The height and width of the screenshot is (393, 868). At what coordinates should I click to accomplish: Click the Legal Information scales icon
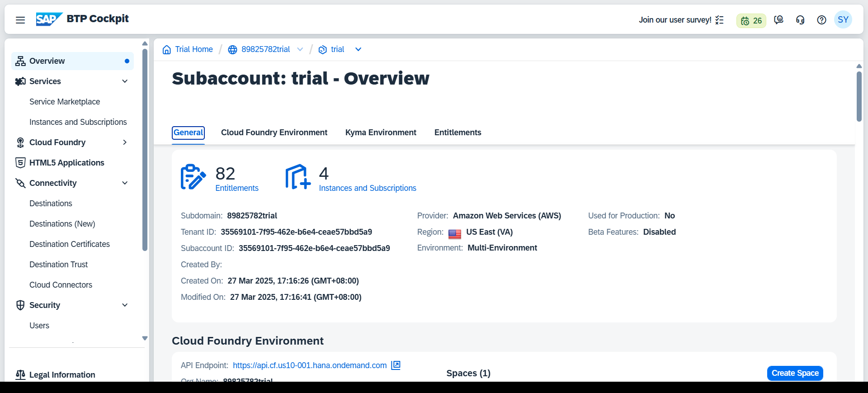point(20,375)
